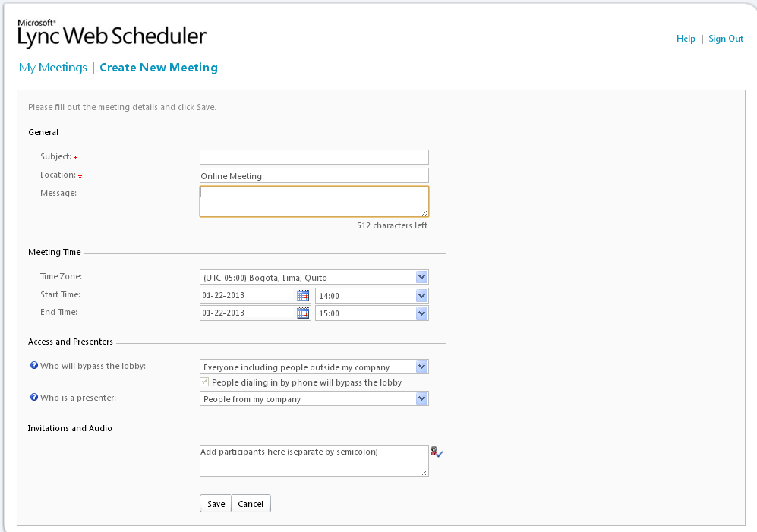Switch to the My Meetings tab
The height and width of the screenshot is (532, 757).
click(53, 68)
